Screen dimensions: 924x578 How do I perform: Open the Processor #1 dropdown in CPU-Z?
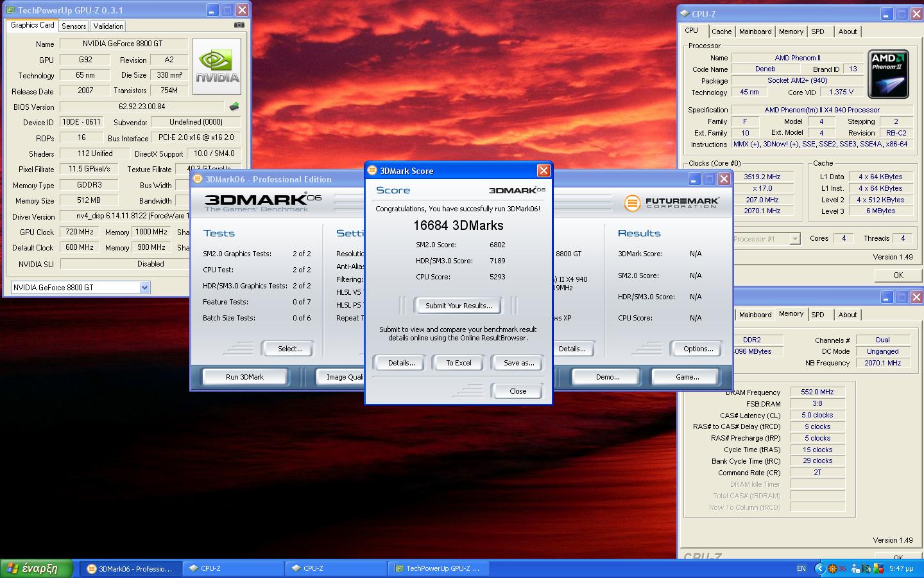pyautogui.click(x=795, y=239)
